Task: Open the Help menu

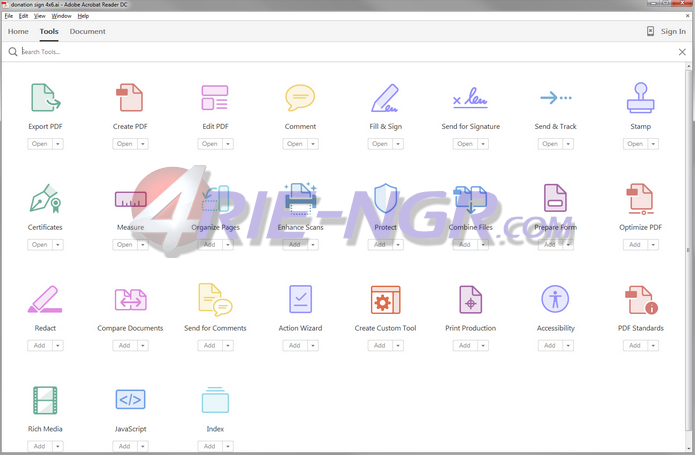Action: pos(83,16)
